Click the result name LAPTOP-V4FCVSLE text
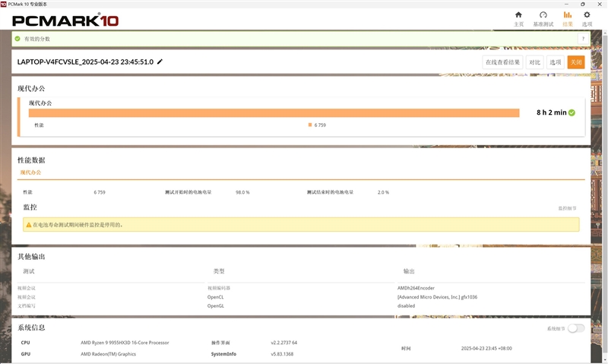The width and height of the screenshot is (608, 364). (85, 62)
